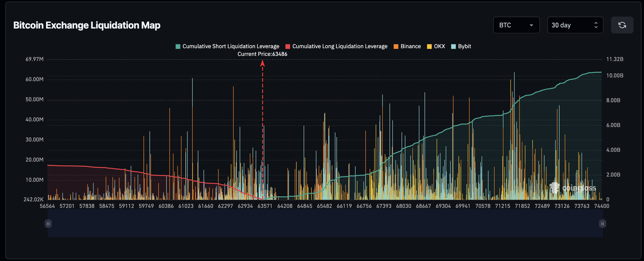Click the coinglass watermark logo
644x261 pixels.
572,188
